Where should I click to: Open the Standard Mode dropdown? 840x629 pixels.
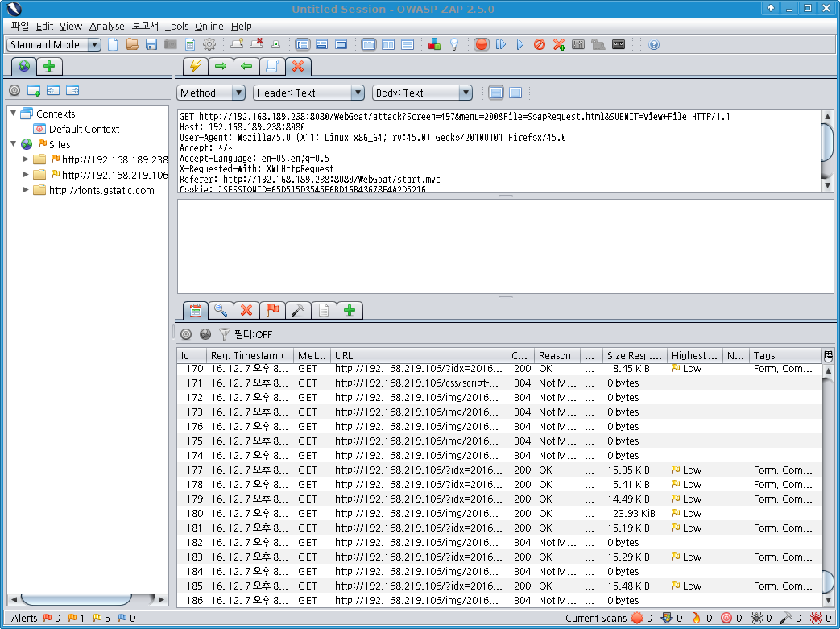coord(54,44)
